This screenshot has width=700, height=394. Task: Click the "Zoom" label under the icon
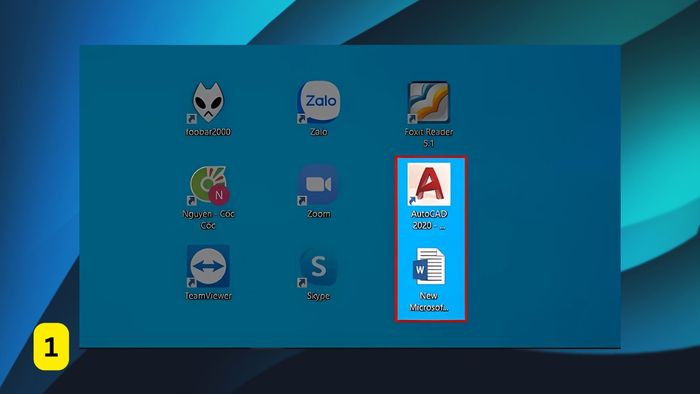tap(319, 214)
